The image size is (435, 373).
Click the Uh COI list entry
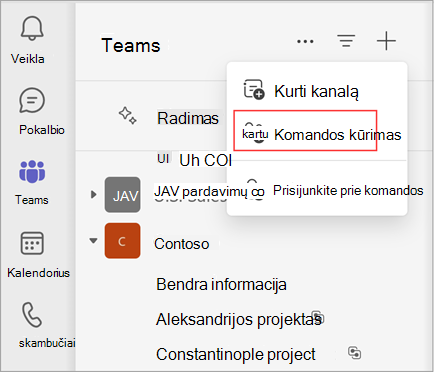(x=205, y=160)
